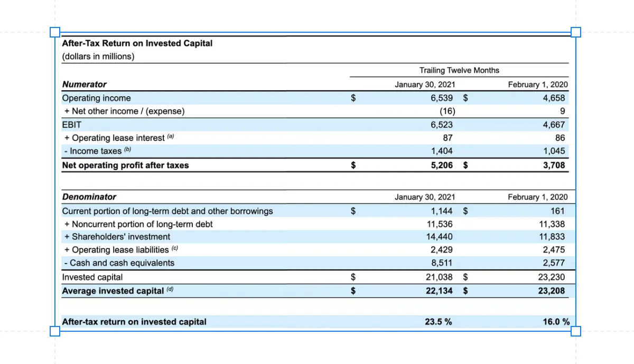This screenshot has height=364, width=634.
Task: Click the (16) value
Action: (447, 111)
